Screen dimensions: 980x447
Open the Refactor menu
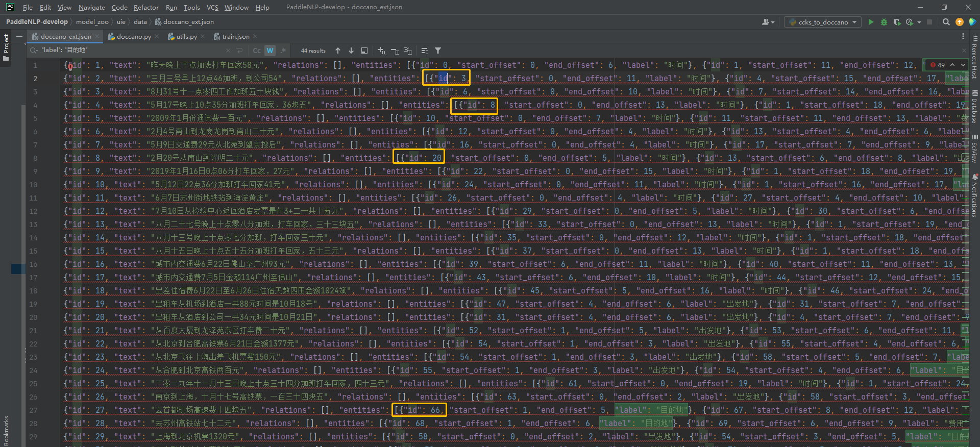coord(146,7)
